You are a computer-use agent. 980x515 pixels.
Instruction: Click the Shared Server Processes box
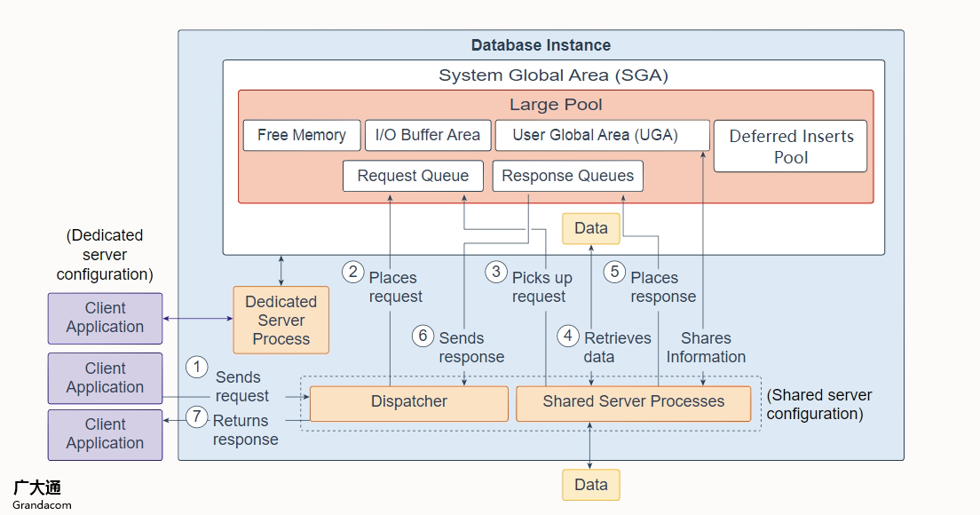634,402
